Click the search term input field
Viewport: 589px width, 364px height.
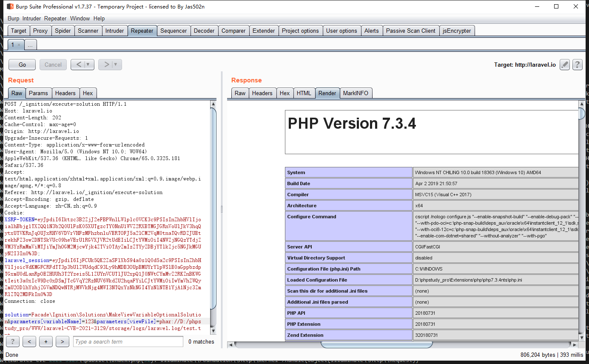(x=128, y=341)
